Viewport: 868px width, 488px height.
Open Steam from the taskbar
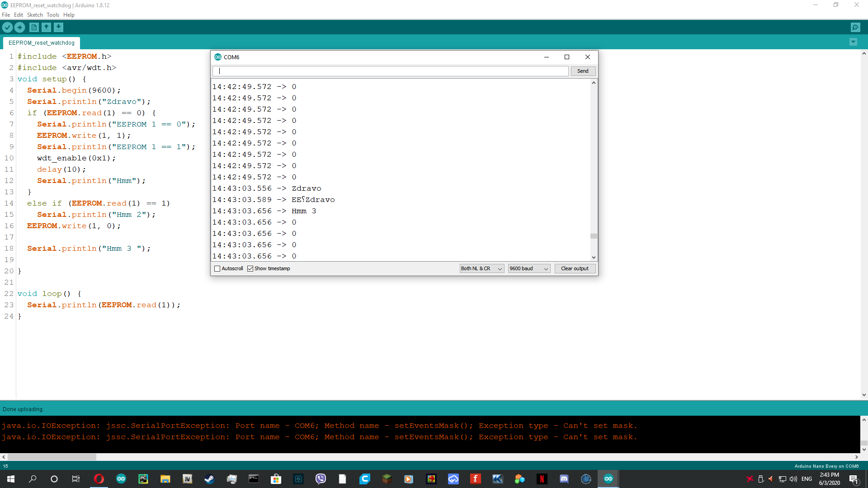209,479
